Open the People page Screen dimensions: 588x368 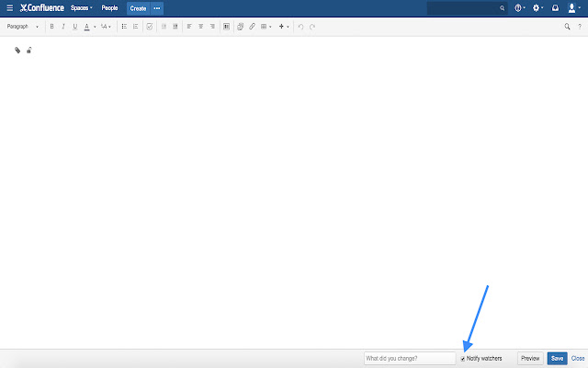point(109,8)
